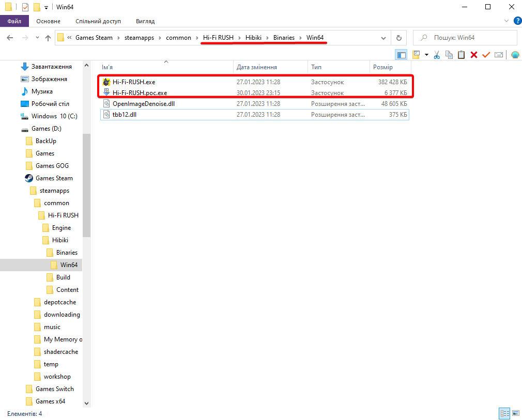Open Музика in the navigation pane

pyautogui.click(x=37, y=91)
